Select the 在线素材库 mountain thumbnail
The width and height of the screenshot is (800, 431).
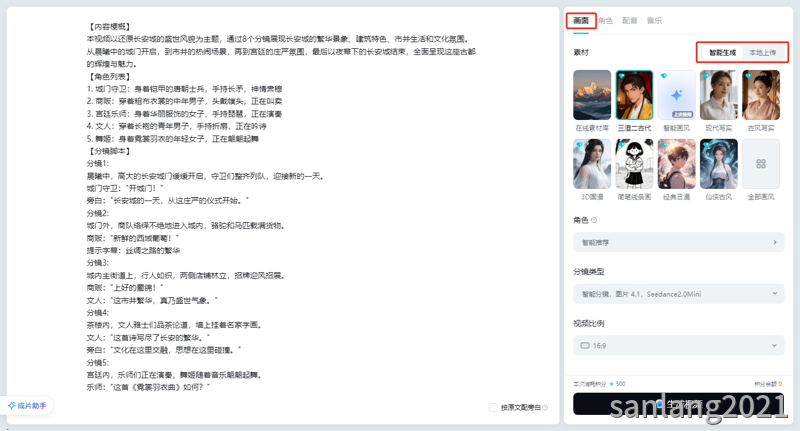pos(592,95)
